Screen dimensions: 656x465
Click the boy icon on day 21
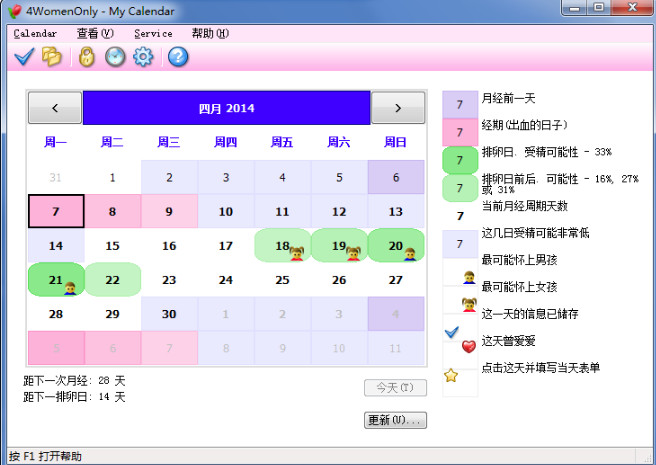[x=70, y=288]
